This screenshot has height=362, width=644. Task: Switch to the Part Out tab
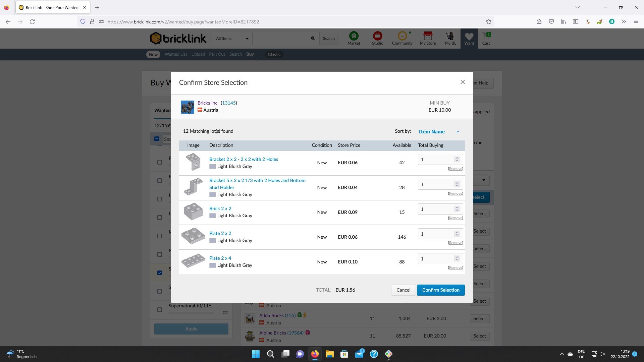(x=217, y=54)
